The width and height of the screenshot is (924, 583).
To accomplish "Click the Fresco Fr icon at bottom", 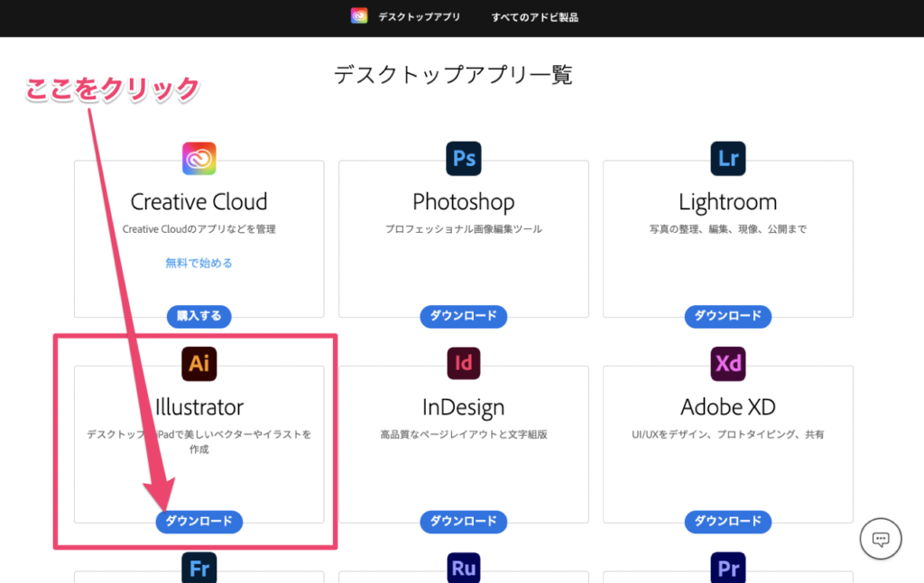I will pos(199,569).
